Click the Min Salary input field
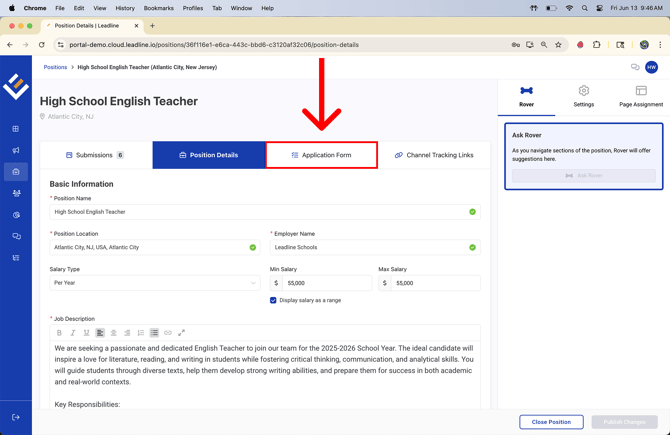Screen dimensions: 670x435 [x=327, y=283]
